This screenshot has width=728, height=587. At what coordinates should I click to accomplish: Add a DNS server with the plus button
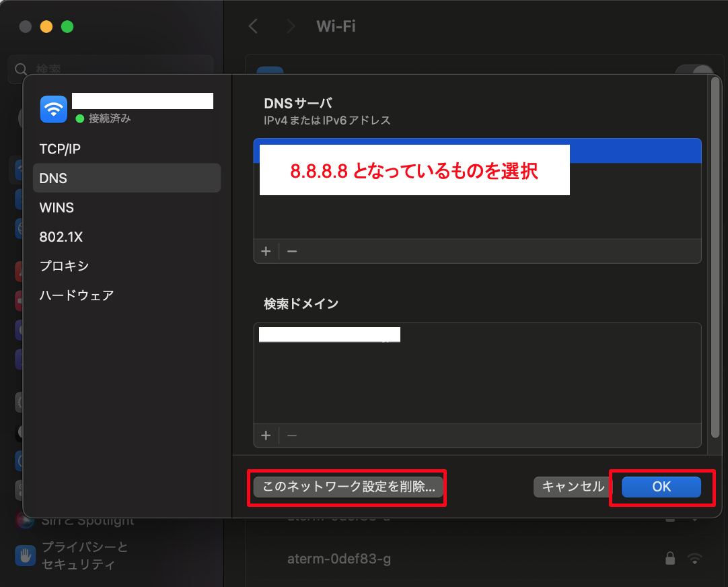click(266, 251)
